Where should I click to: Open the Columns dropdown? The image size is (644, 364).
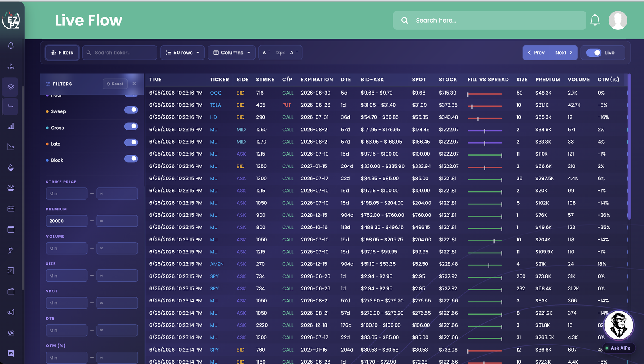click(x=231, y=53)
